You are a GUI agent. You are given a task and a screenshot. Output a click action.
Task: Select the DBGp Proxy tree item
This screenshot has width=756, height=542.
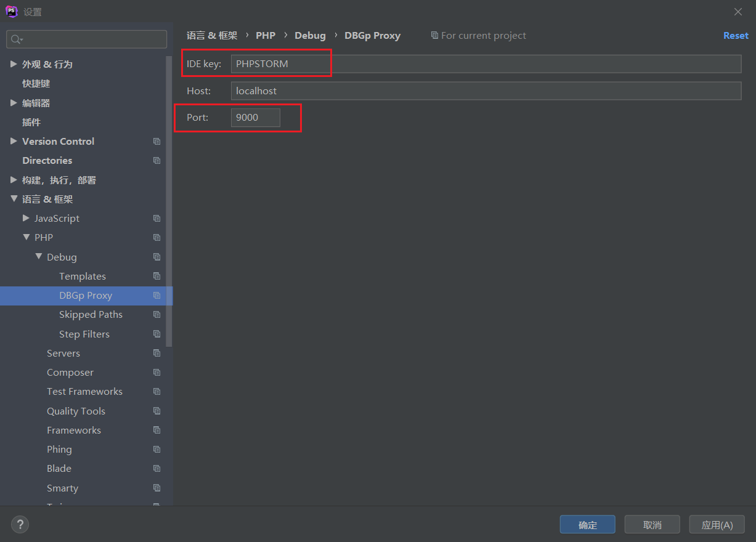click(x=86, y=296)
